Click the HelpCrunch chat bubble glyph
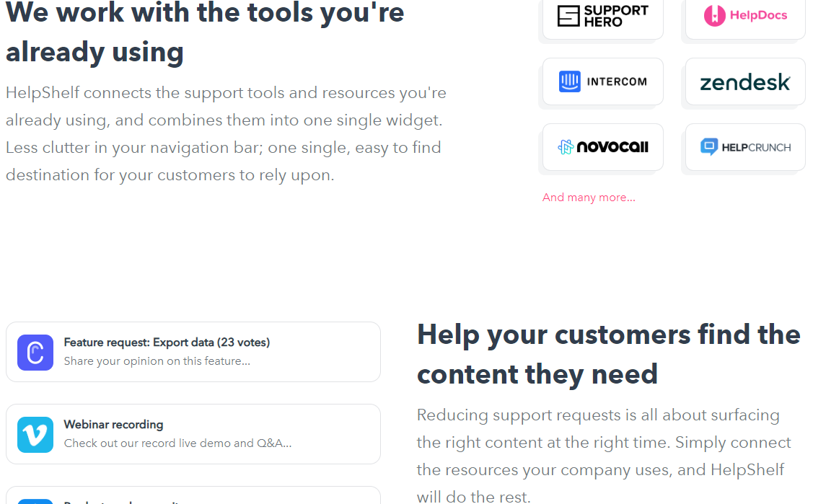The width and height of the screenshot is (813, 504). 709,146
